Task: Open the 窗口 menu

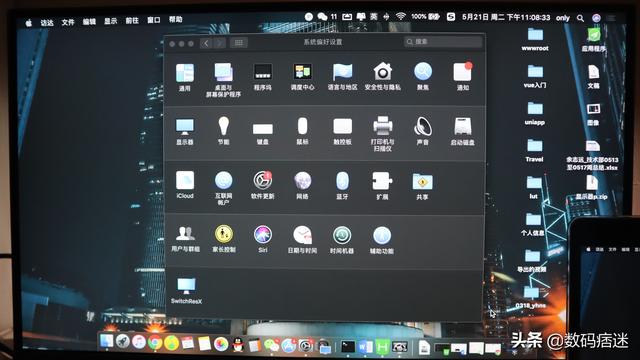Action: [153, 20]
